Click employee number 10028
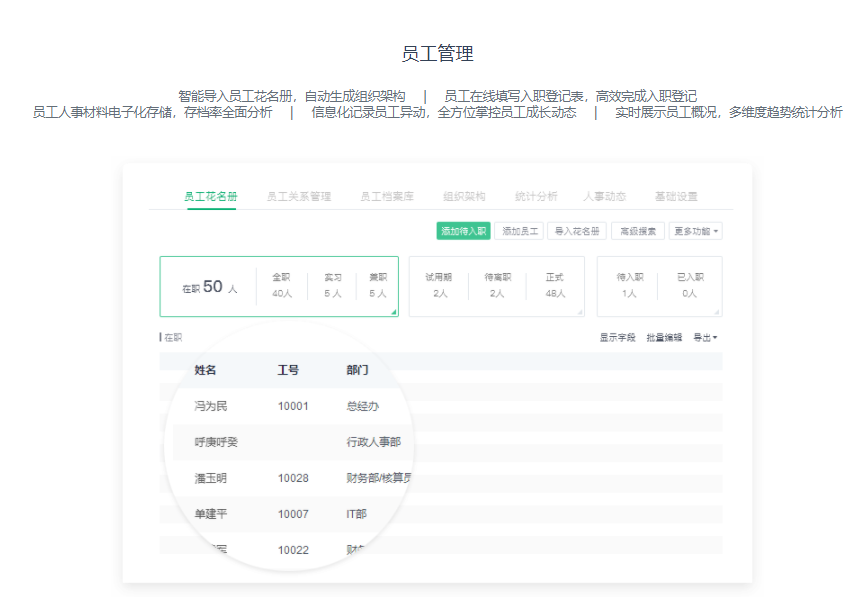Viewport: 853px width, 597px height. point(293,478)
